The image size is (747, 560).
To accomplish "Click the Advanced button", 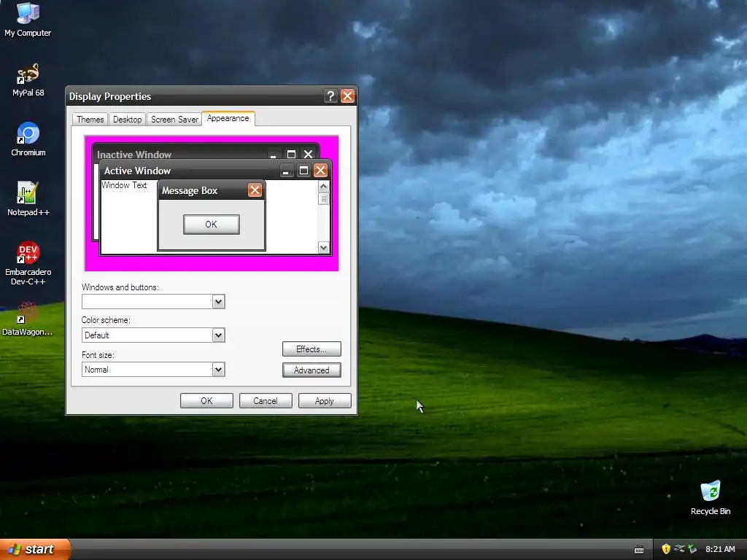I will (x=311, y=370).
